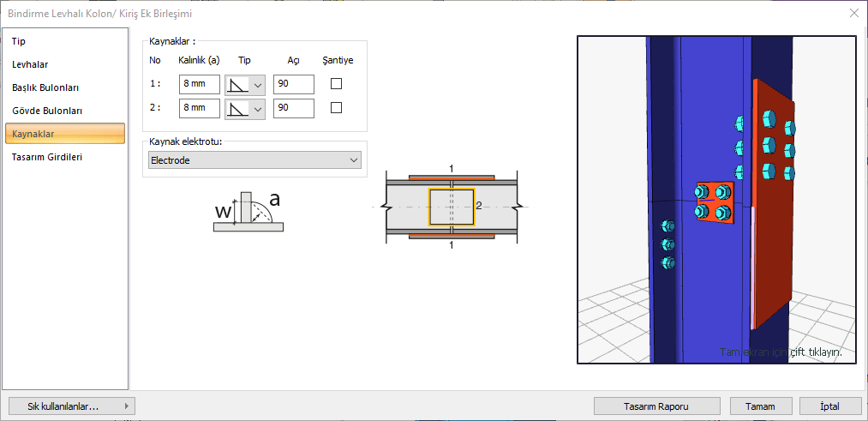Focus the angle field for weld 2
868x421 pixels.
click(x=293, y=109)
